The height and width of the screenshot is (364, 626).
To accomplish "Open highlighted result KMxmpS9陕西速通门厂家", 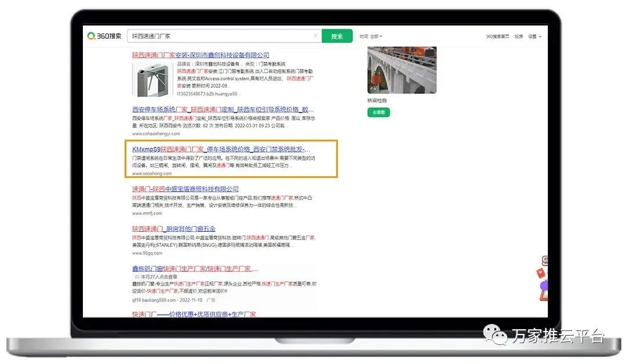I will [221, 149].
